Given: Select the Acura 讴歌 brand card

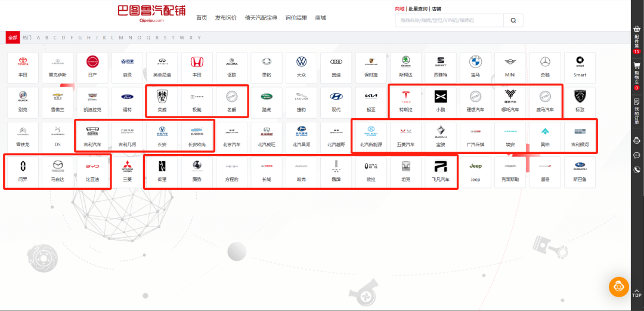Looking at the screenshot, I should [231, 68].
